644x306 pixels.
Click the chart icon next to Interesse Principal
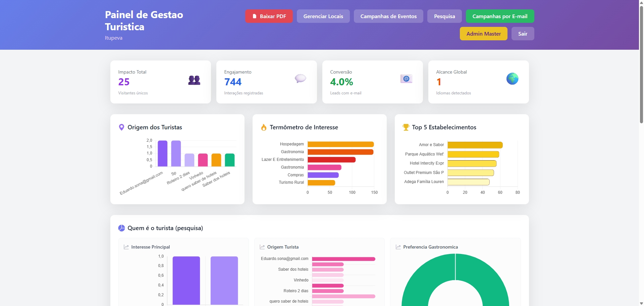[126, 247]
